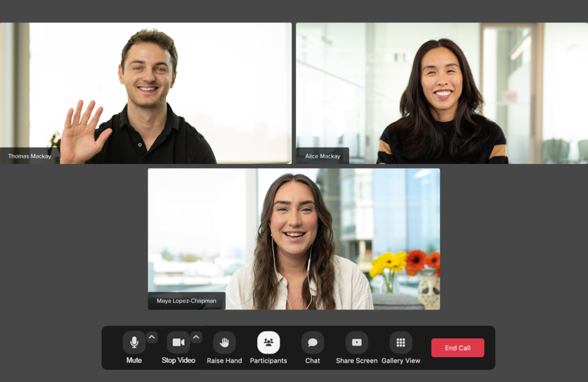Viewport: 588px width, 382px height.
Task: Click the Alice Mackay name tag
Action: [x=322, y=156]
